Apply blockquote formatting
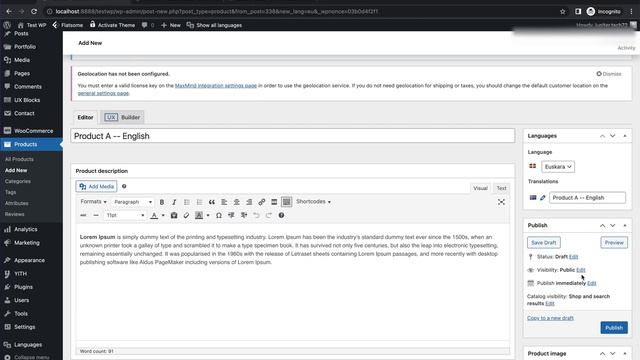This screenshot has height=360, width=640. tap(211, 202)
